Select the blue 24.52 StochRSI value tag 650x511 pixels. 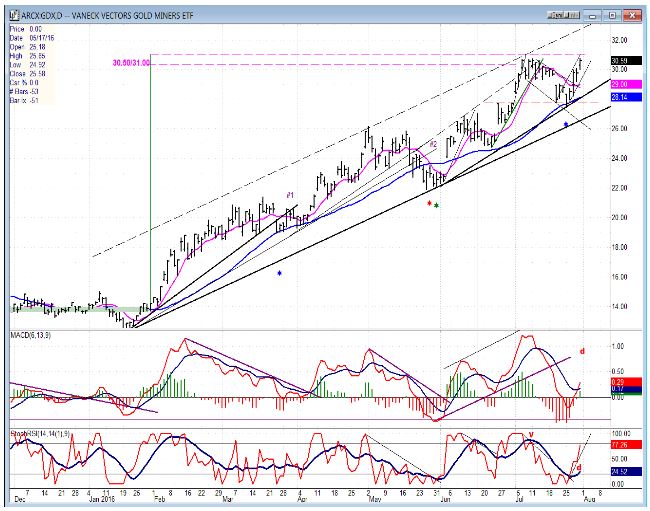(626, 472)
